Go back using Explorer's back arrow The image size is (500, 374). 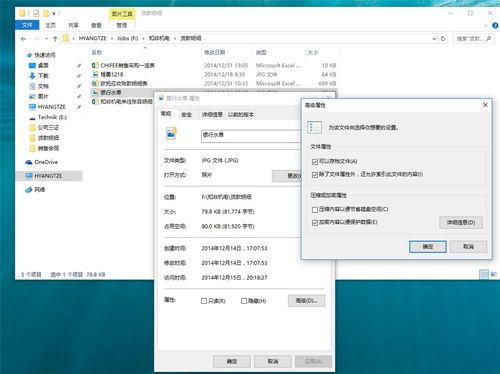click(23, 39)
